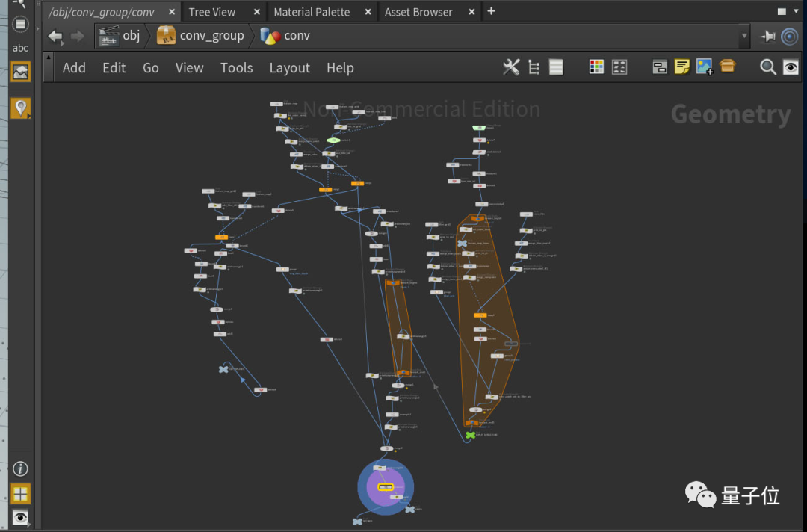Open the Tools menu

[236, 67]
